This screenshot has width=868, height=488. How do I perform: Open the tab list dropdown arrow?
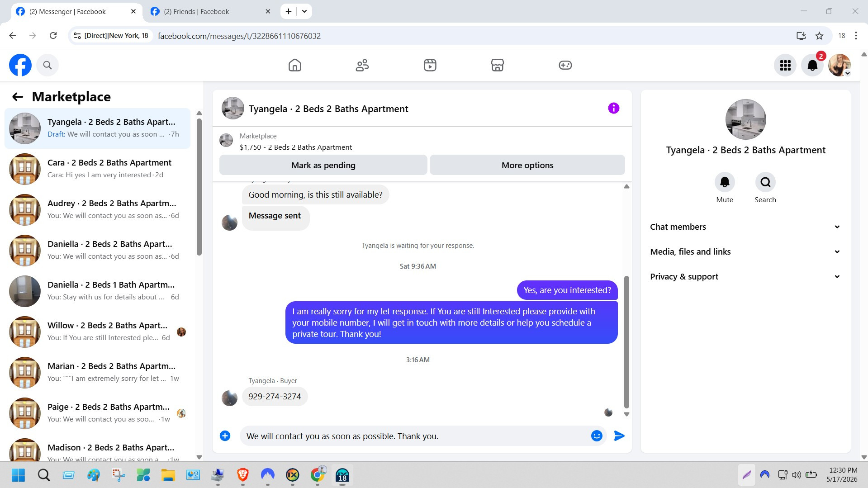click(304, 11)
